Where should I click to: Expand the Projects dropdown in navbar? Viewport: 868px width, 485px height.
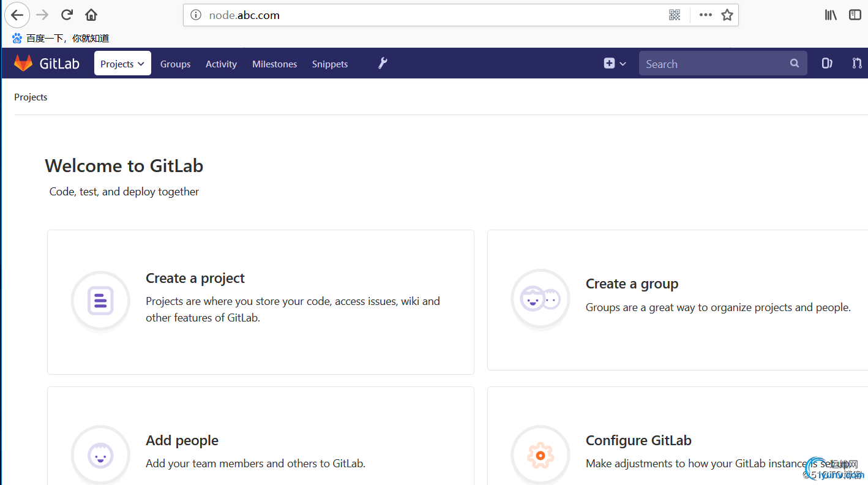(x=122, y=63)
